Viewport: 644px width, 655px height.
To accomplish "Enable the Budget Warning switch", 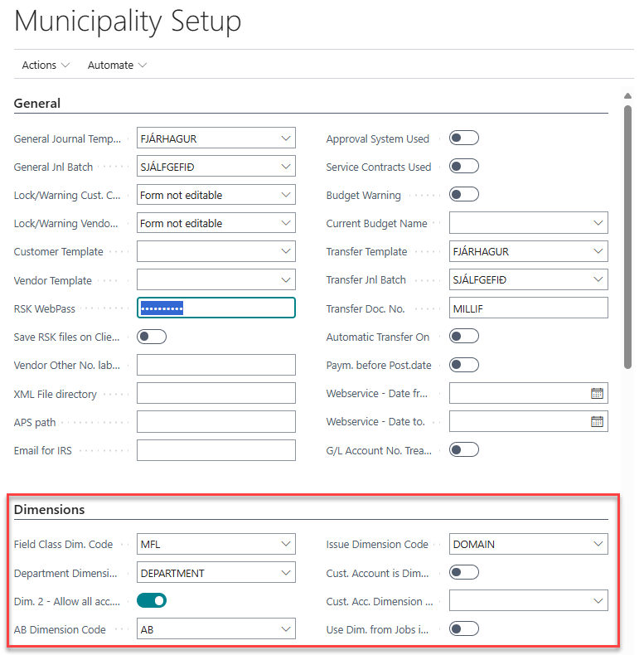I will click(463, 195).
